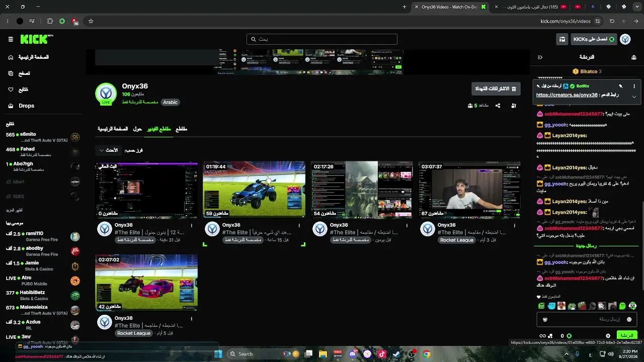This screenshot has height=362, width=644.
Task: Open options menu for the 02:07:02 video
Action: coord(191,318)
